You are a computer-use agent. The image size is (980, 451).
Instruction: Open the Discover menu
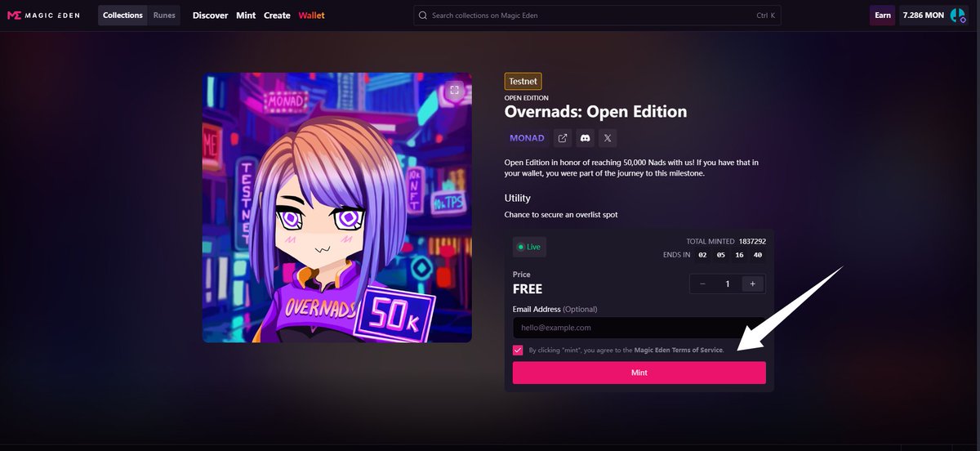(210, 16)
